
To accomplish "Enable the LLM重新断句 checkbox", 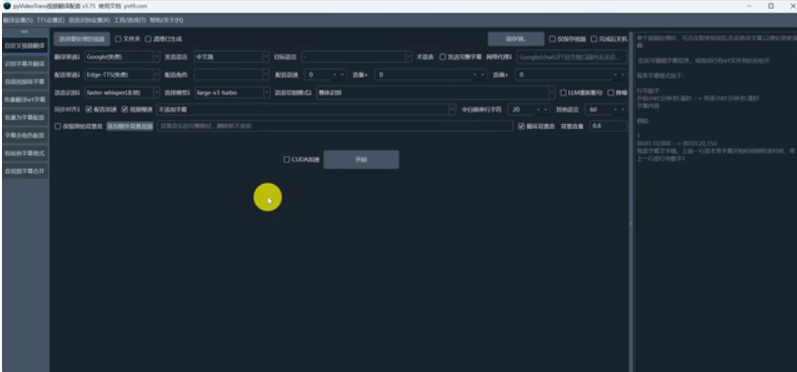I will 581,93.
